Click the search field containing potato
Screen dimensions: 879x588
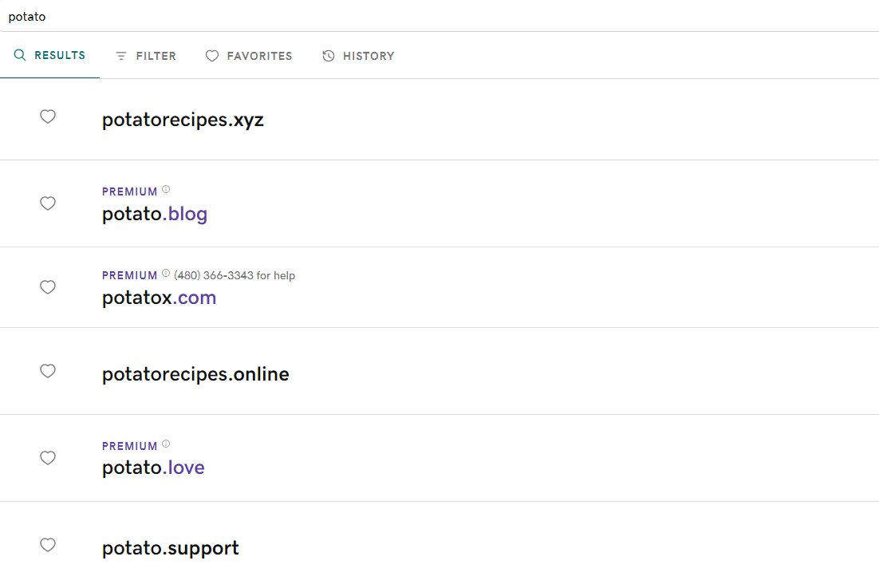coord(439,16)
